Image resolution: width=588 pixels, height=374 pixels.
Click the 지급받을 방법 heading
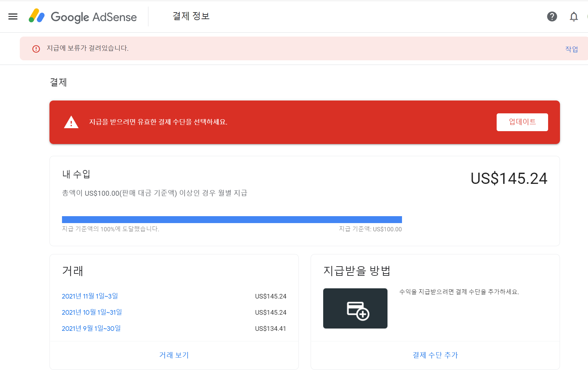tap(357, 271)
